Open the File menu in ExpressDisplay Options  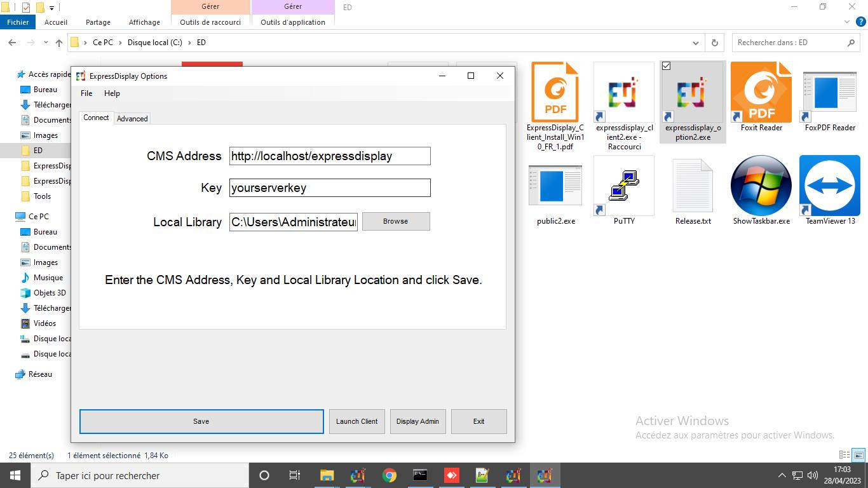click(86, 93)
